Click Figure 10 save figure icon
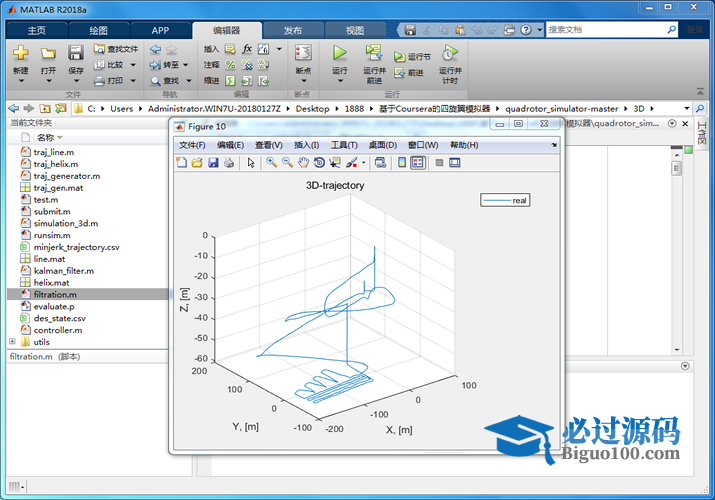This screenshot has width=715, height=500. tap(213, 163)
